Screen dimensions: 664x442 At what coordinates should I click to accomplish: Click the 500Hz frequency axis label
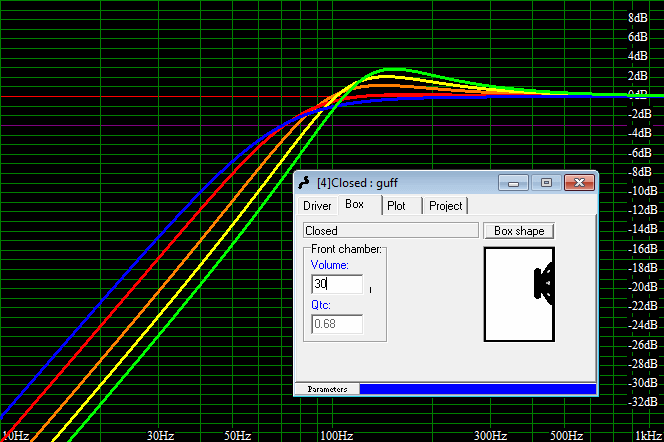click(x=567, y=436)
